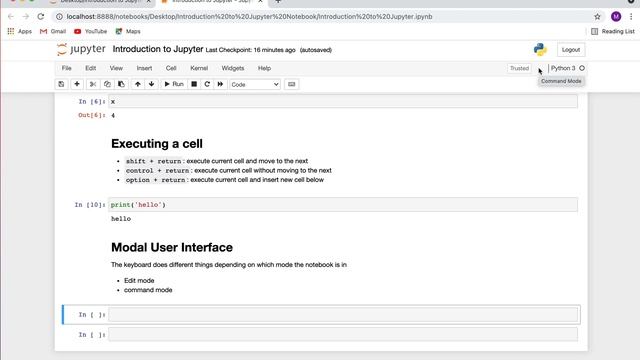This screenshot has height=360, width=640.
Task: Open the Insert menu
Action: coord(144,68)
